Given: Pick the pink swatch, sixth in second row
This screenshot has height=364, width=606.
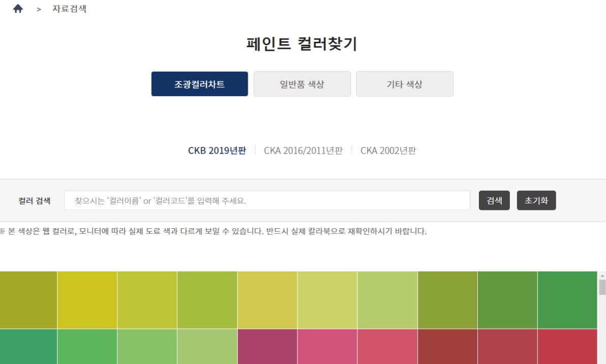Looking at the screenshot, I should (x=327, y=347).
